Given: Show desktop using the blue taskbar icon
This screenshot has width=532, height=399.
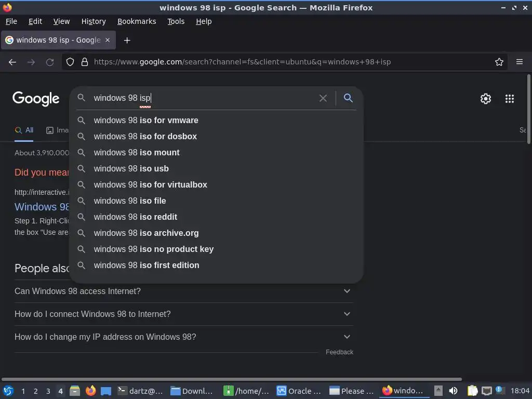Looking at the screenshot, I should click(106, 391).
